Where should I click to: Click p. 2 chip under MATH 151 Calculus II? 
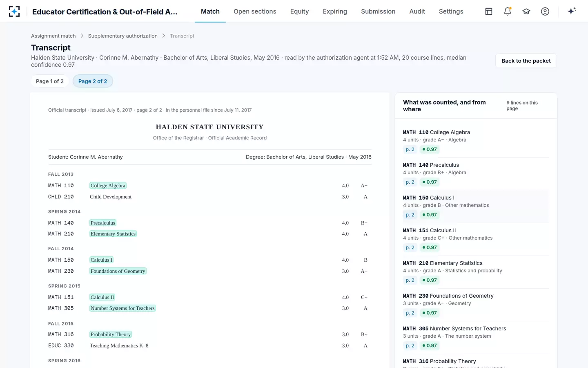click(x=410, y=248)
